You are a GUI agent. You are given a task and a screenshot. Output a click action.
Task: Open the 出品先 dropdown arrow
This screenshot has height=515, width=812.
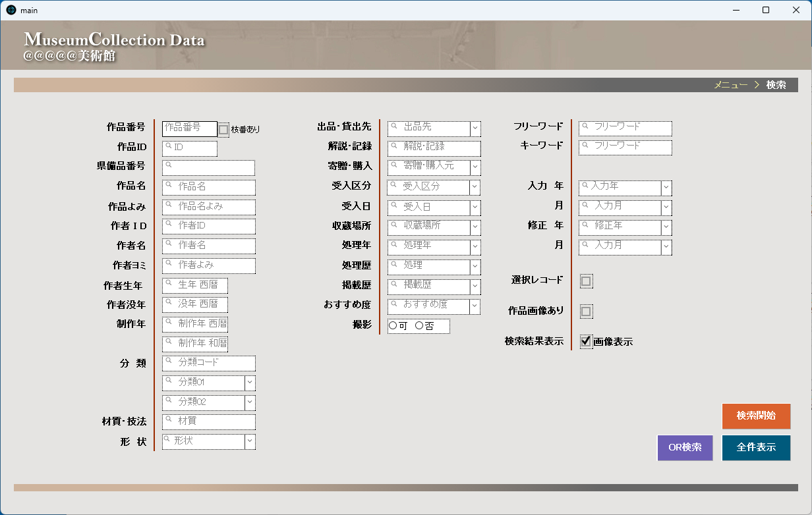(475, 128)
